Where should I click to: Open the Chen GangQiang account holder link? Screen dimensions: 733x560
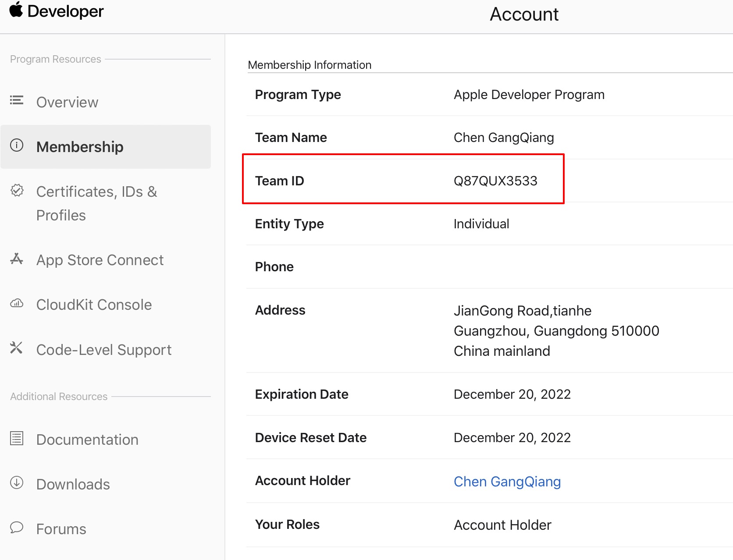coord(507,481)
